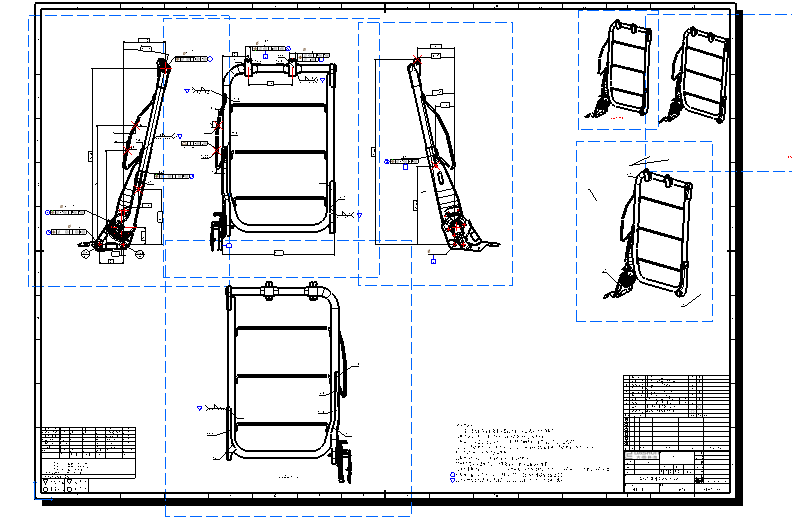Click the tolerance table in the bottom-left corner
The width and height of the screenshot is (792, 531).
tap(88, 452)
